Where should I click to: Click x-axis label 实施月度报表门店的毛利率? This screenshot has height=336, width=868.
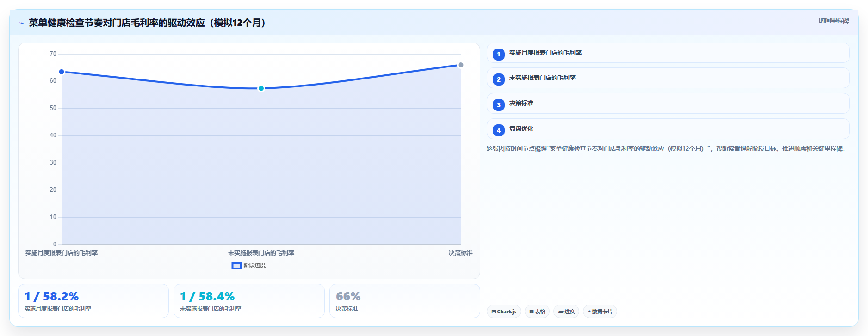62,253
